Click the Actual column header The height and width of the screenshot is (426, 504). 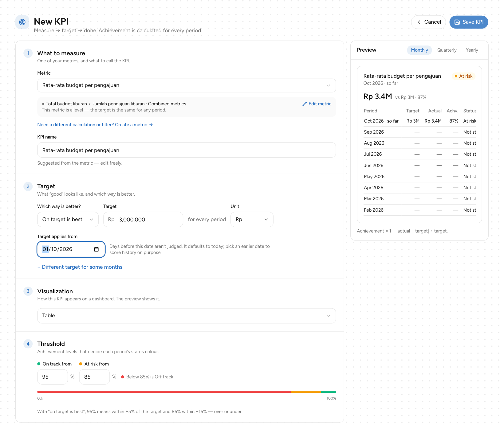point(435,111)
